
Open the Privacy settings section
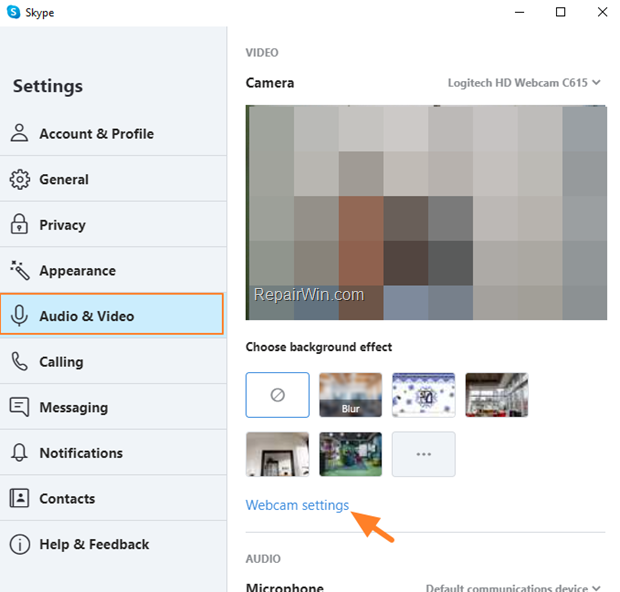[113, 225]
